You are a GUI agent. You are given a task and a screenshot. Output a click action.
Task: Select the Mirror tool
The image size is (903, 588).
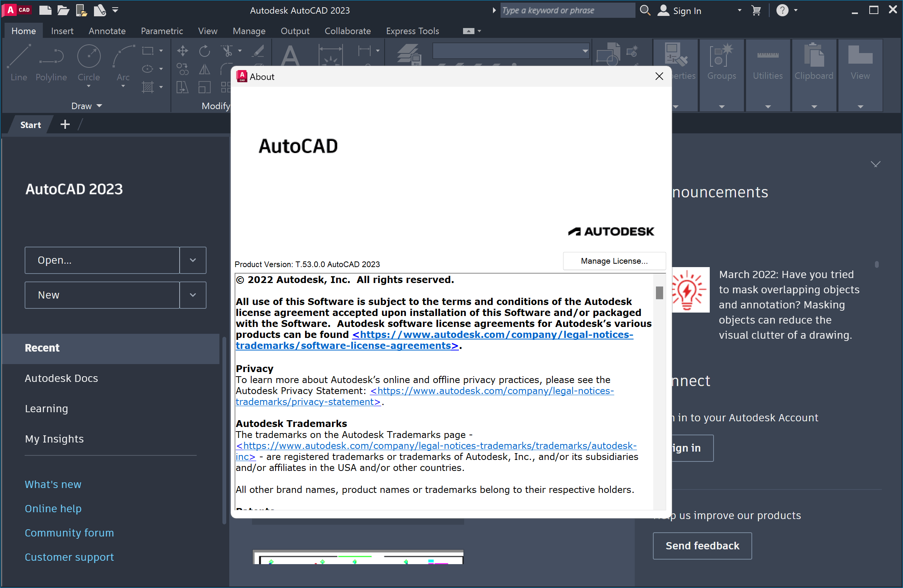point(205,69)
